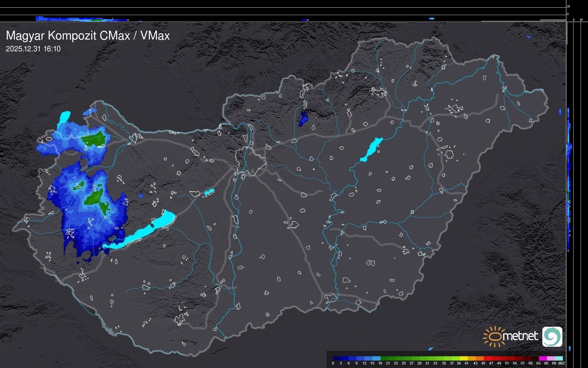This screenshot has height=368, width=588.
Task: Click the 2025.12.31 16:10 timestamp
Action: pyautogui.click(x=33, y=49)
